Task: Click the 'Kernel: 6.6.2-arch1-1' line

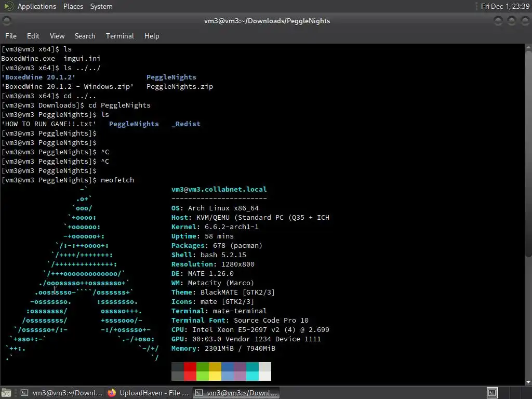Action: (x=215, y=227)
